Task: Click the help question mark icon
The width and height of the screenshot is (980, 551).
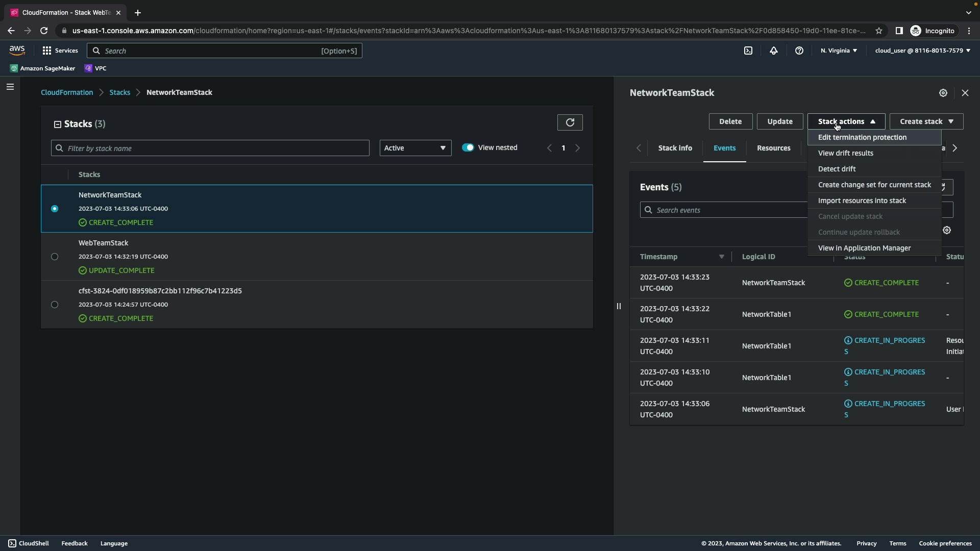Action: (799, 51)
